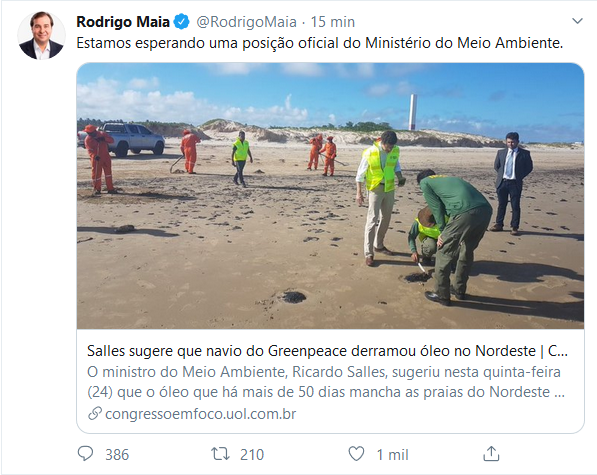The height and width of the screenshot is (475, 597).
Task: Expand the tweet options chevron
Action: coord(578,21)
